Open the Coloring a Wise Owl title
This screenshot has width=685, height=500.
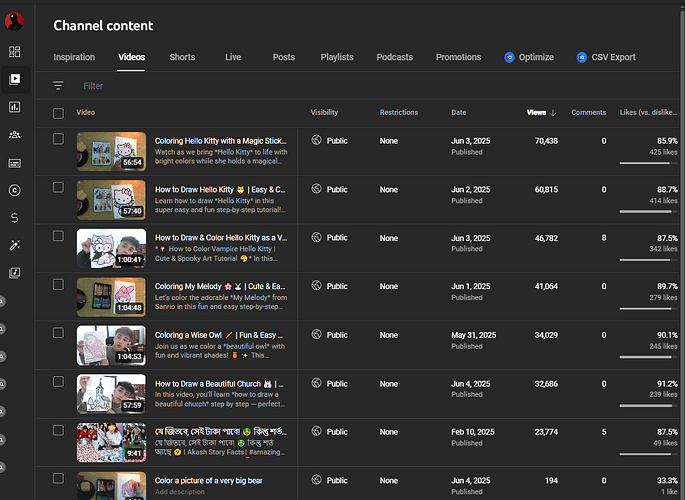(x=219, y=335)
